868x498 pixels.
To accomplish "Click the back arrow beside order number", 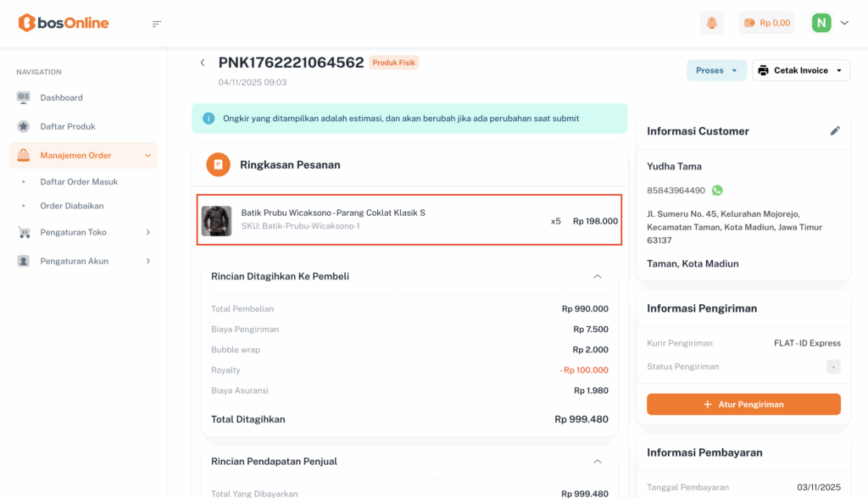I will [x=203, y=63].
